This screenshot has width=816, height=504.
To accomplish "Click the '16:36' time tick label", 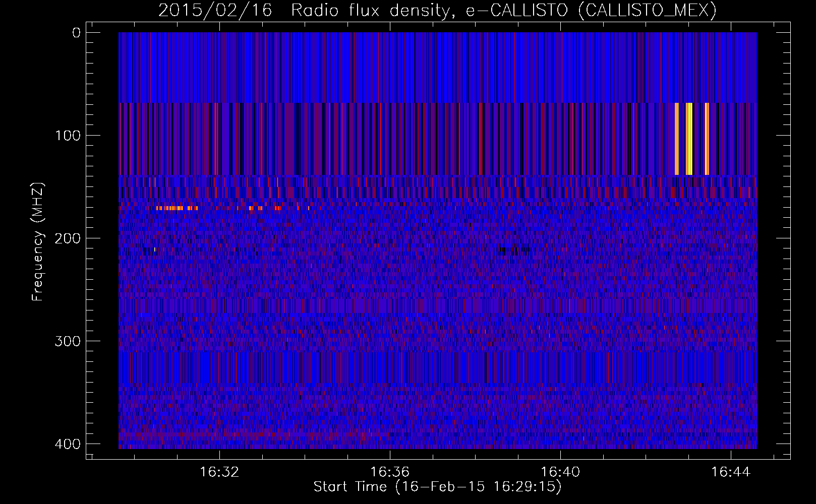I will [x=390, y=472].
